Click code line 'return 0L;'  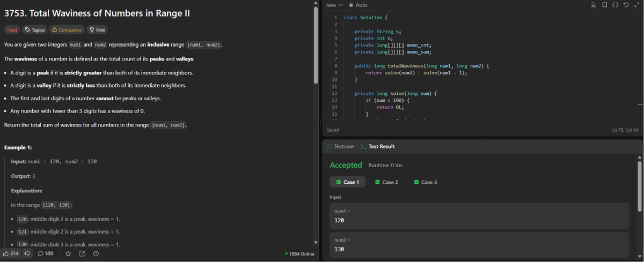389,107
